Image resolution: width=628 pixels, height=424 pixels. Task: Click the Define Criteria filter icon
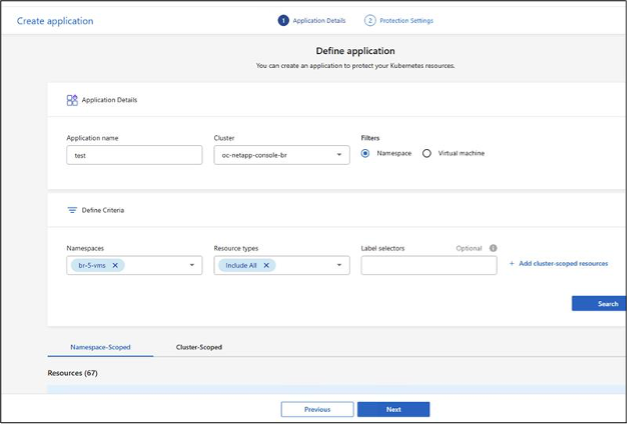point(72,210)
